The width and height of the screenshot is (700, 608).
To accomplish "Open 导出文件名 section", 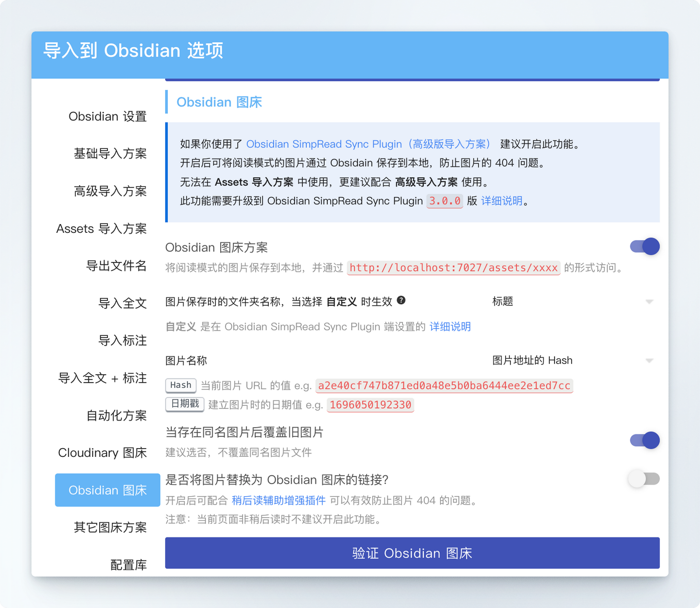I will [x=116, y=266].
